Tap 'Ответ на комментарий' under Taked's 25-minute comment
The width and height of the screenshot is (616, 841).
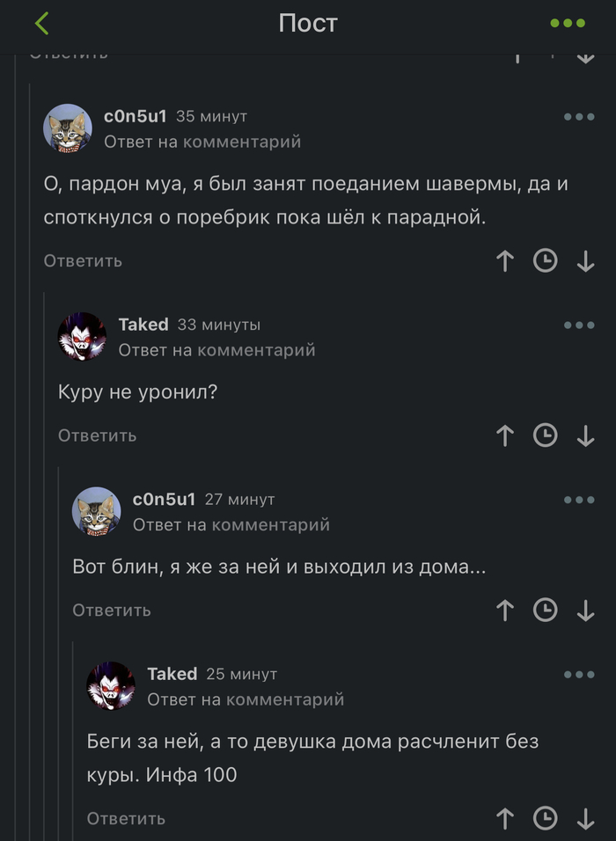tap(246, 699)
